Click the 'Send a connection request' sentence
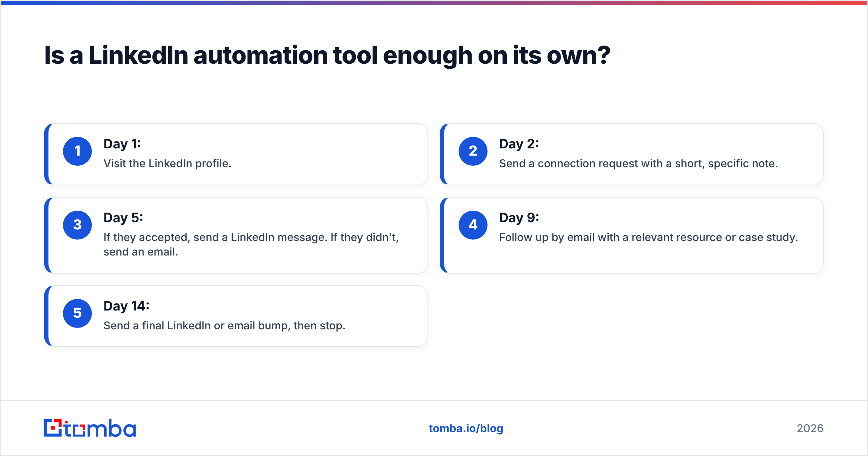The width and height of the screenshot is (868, 456). point(638,164)
